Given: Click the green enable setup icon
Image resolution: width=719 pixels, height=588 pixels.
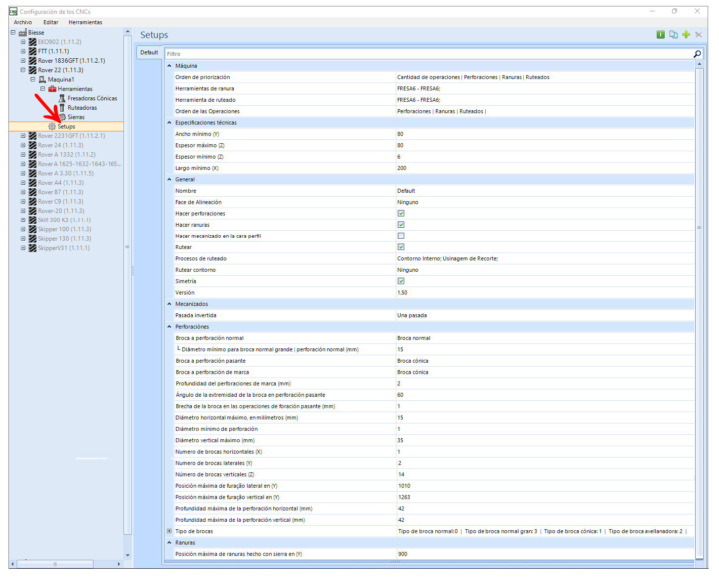Looking at the screenshot, I should [661, 35].
